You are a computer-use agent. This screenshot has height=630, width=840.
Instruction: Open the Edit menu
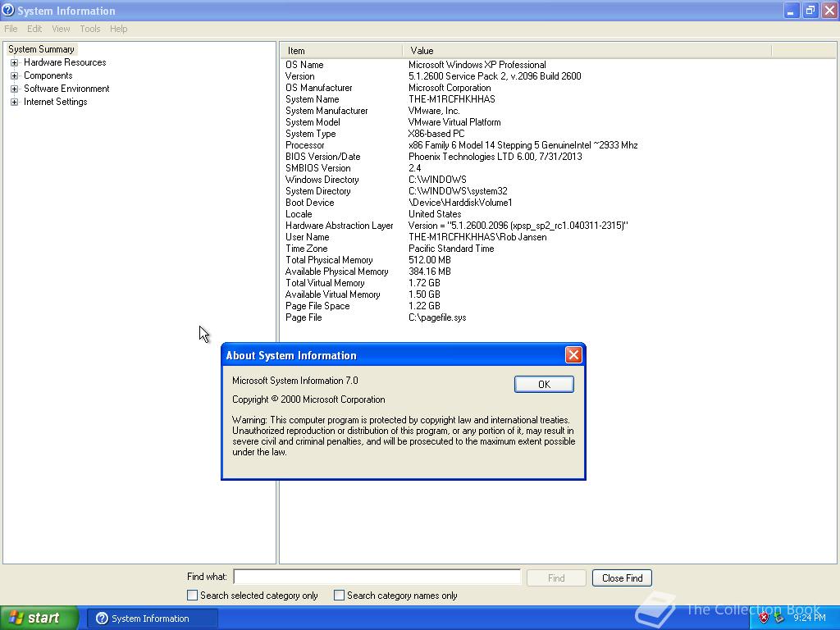[34, 29]
